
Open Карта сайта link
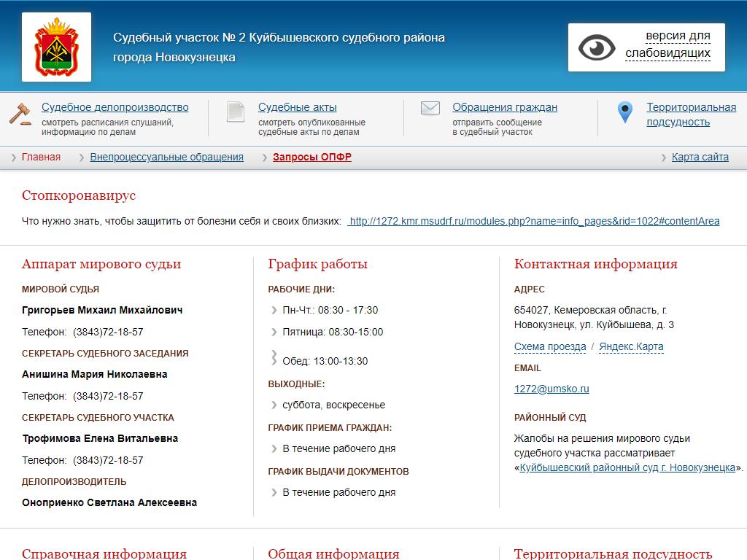[x=700, y=157]
